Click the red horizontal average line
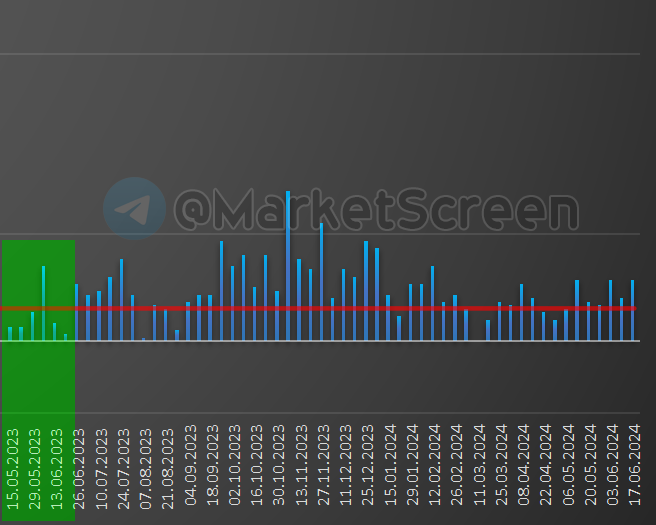Image resolution: width=656 pixels, height=525 pixels. click(318, 308)
